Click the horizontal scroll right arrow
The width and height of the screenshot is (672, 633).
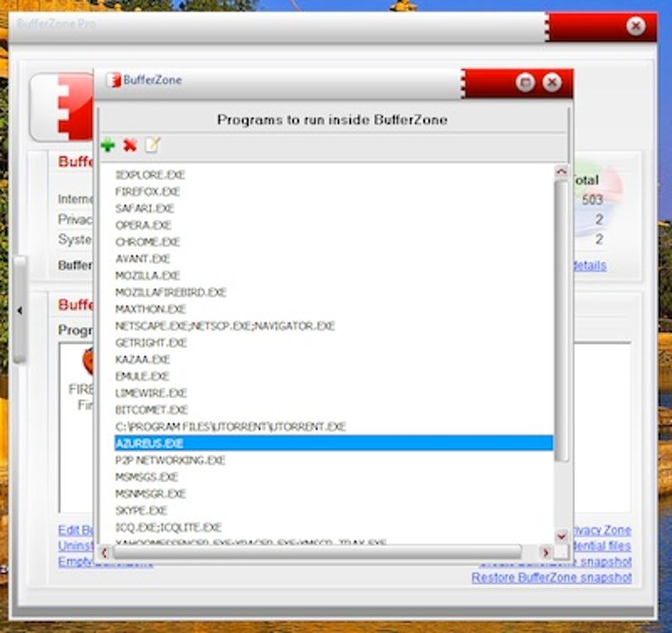click(x=546, y=553)
